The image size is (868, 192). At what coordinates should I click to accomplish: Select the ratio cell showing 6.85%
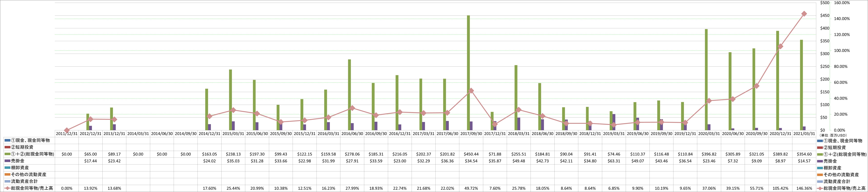coord(614,188)
